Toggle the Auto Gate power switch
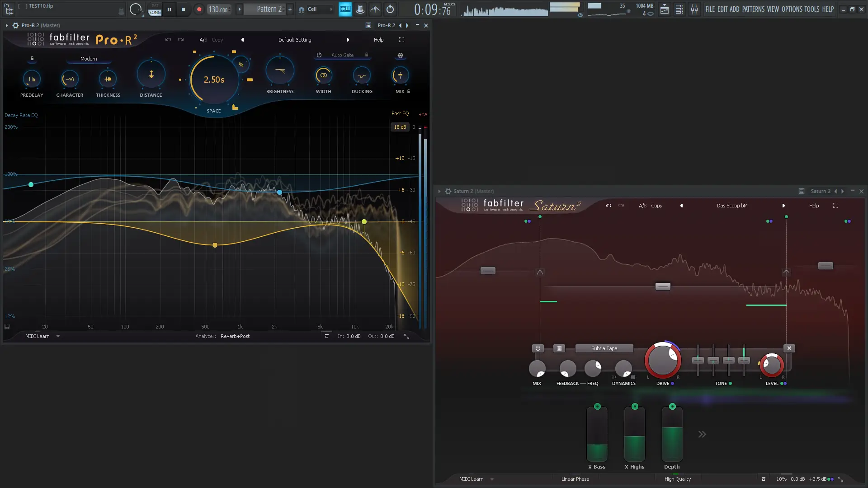The height and width of the screenshot is (488, 868). (x=319, y=55)
